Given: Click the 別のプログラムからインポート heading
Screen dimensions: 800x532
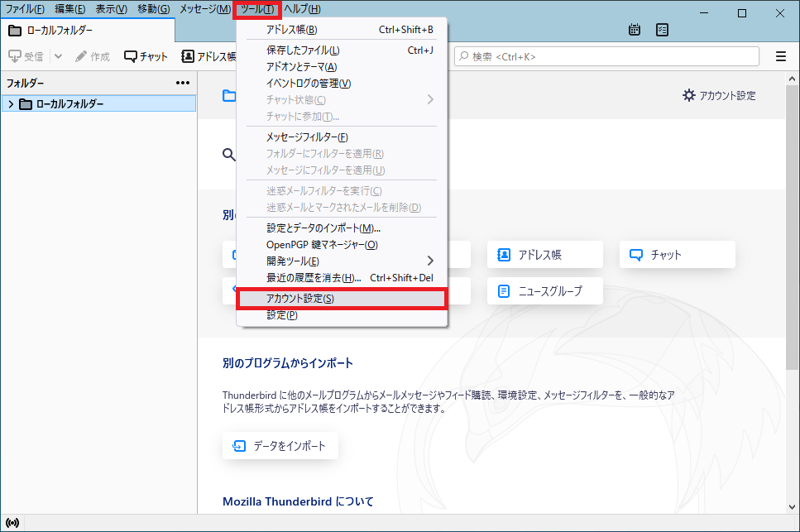Looking at the screenshot, I should (x=288, y=363).
